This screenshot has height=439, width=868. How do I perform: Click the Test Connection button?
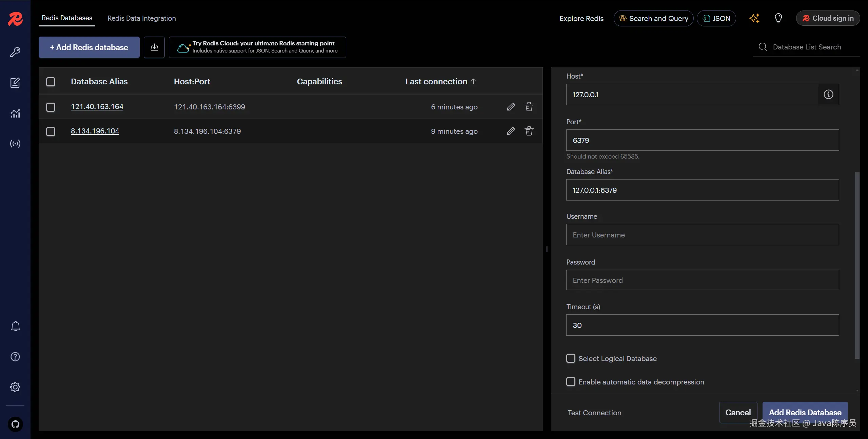594,413
